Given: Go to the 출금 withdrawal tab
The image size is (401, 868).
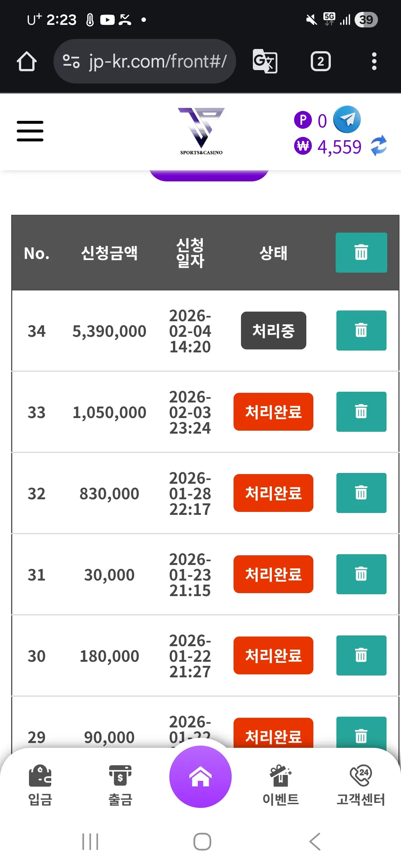Looking at the screenshot, I should [120, 785].
